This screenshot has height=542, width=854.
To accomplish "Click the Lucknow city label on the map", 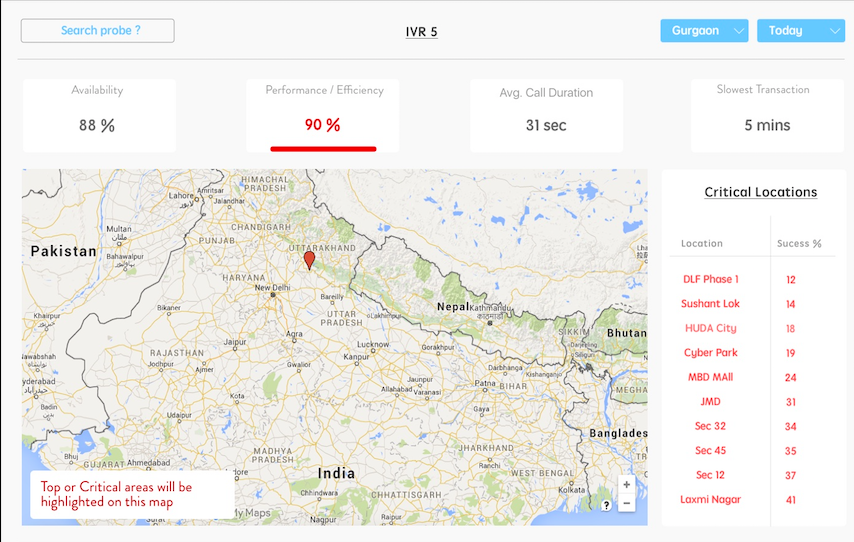I will pyautogui.click(x=373, y=344).
